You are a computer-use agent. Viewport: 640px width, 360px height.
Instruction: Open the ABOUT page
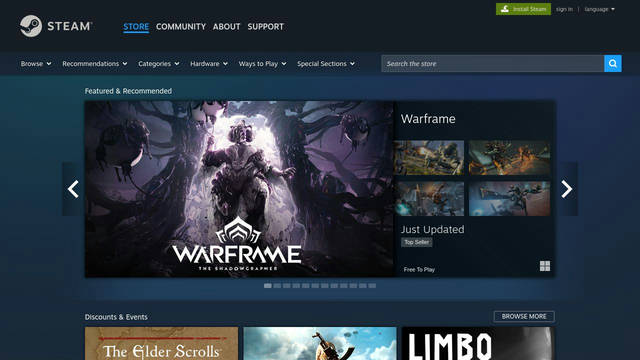coord(227,27)
